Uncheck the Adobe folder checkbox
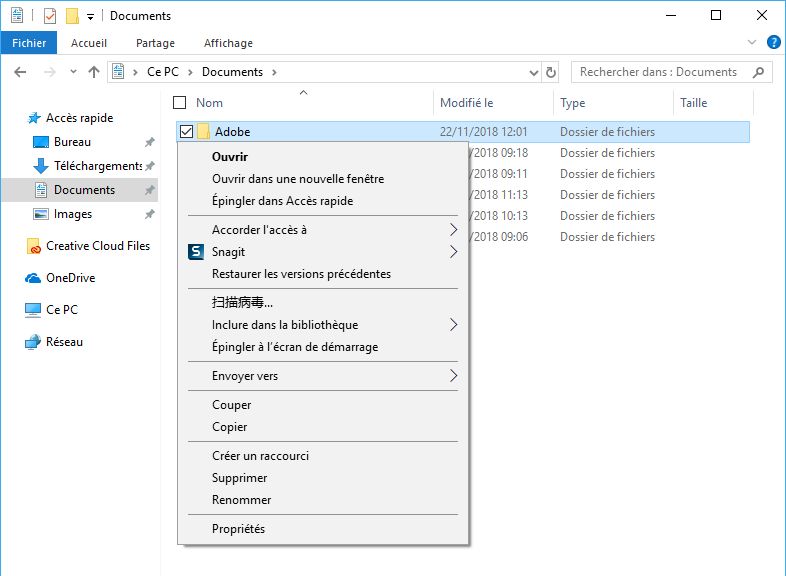The height and width of the screenshot is (576, 786). click(186, 132)
